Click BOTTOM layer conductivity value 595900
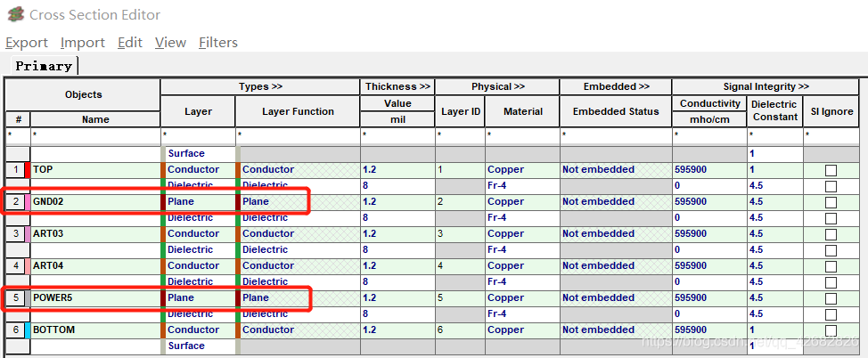Screen dimensions: 868x358 tap(709, 330)
